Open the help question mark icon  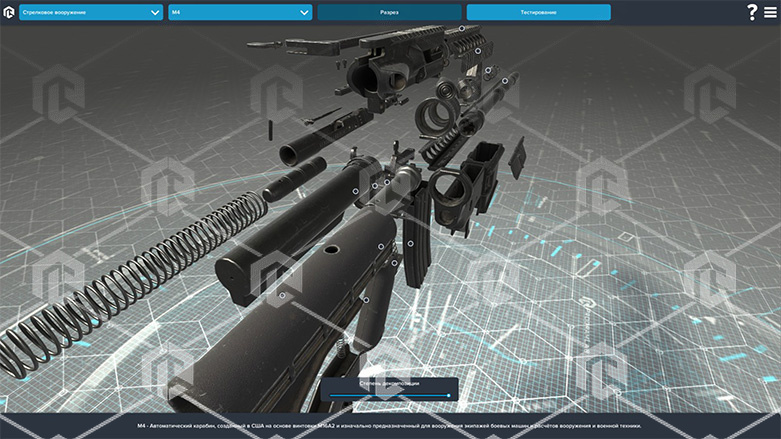[x=752, y=12]
